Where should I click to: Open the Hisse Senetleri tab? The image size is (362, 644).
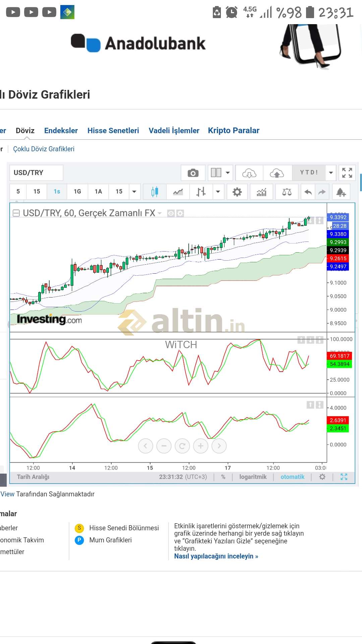(113, 130)
